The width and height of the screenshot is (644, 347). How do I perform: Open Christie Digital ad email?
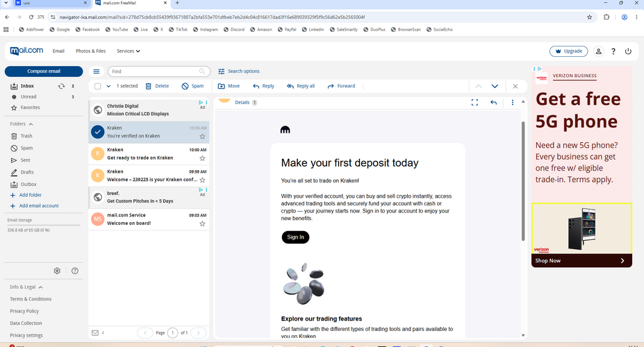[x=149, y=110]
